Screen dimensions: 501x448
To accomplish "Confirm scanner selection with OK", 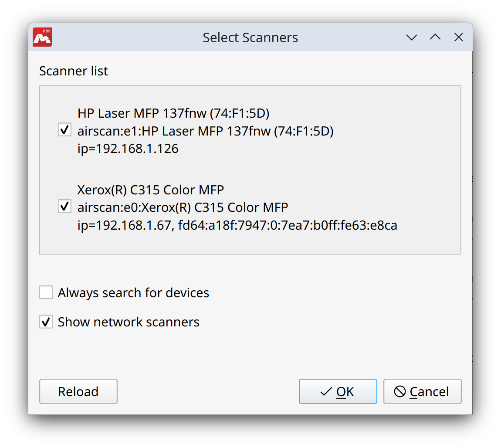I will click(x=338, y=391).
